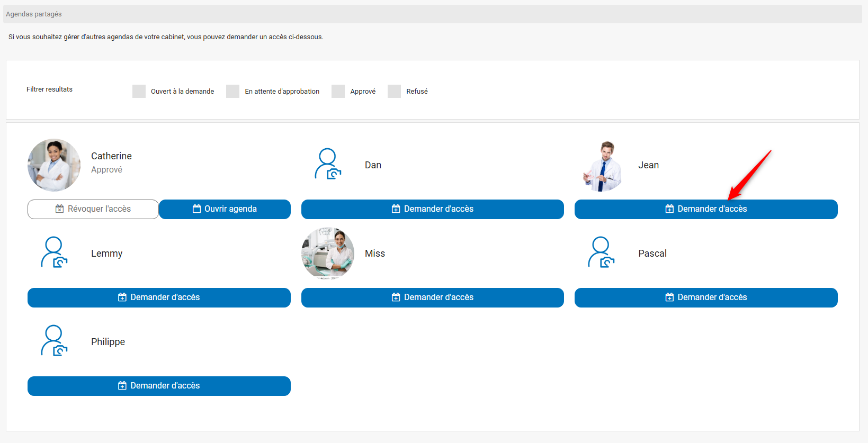Revoke access to Catherine's agenda

(x=93, y=209)
